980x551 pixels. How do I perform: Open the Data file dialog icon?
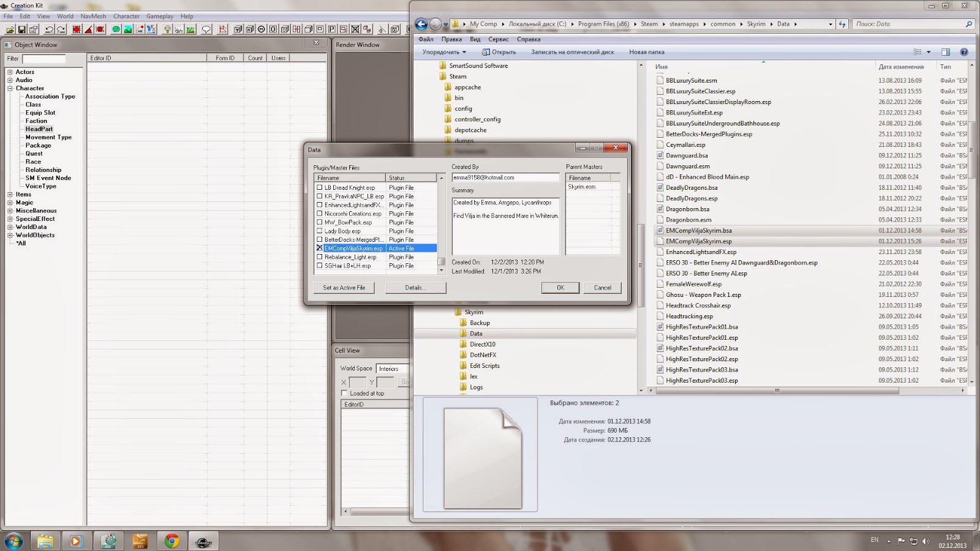coord(10,29)
